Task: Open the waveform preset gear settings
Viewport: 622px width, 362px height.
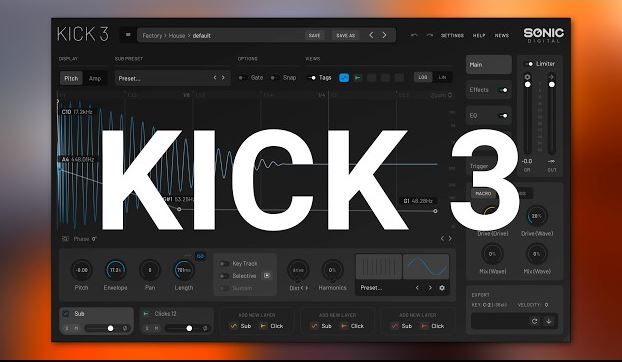Action: coord(442,288)
